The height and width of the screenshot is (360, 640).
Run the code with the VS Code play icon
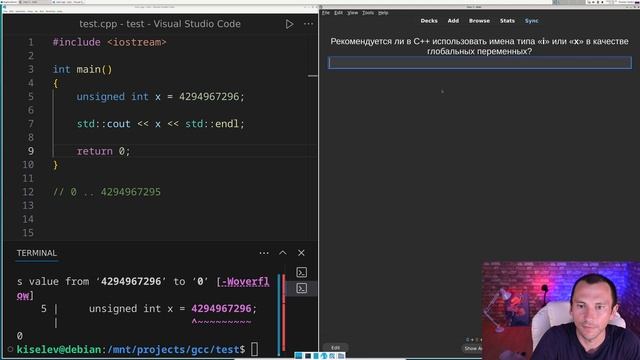(x=289, y=24)
